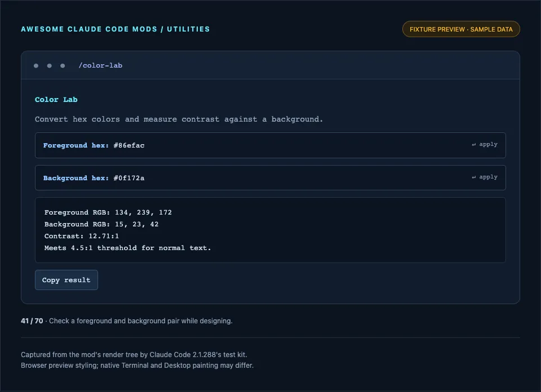Click the Copy result button
The height and width of the screenshot is (392, 541).
click(66, 280)
